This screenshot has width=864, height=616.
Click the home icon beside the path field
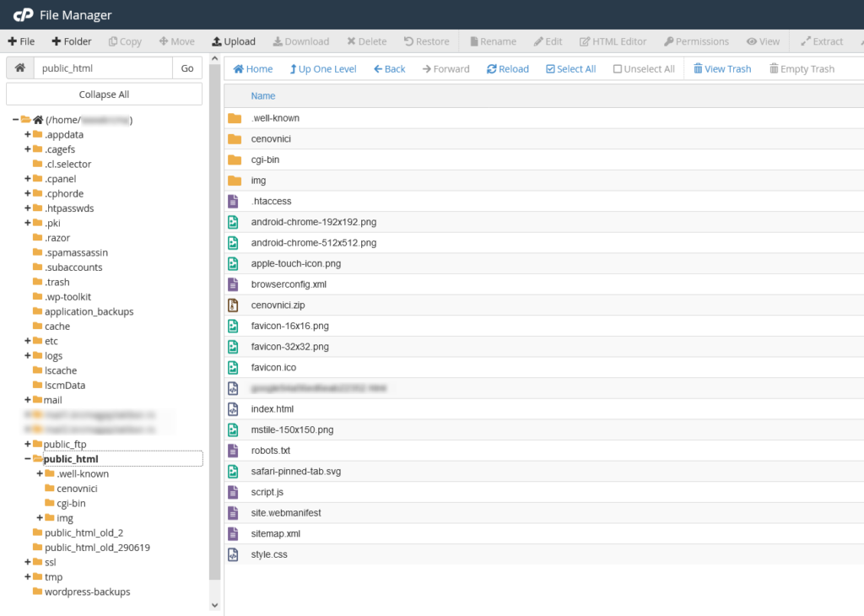pyautogui.click(x=19, y=68)
